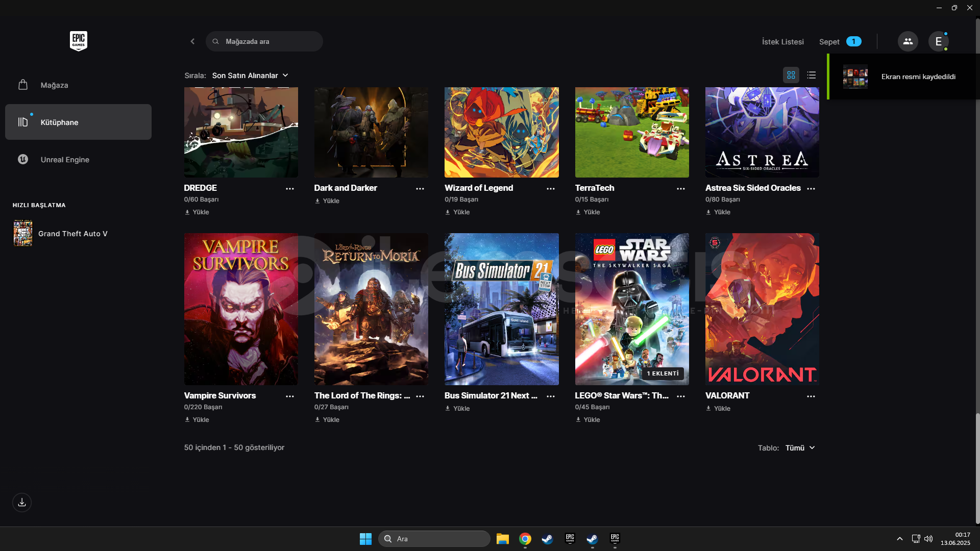Open Vampire Survivors cover art
This screenshot has height=551, width=980.
click(241, 309)
